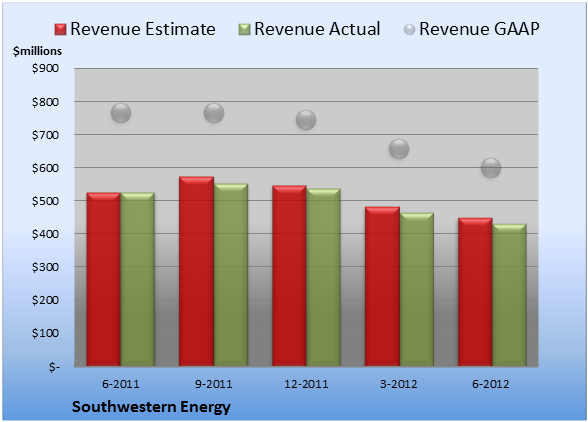The height and width of the screenshot is (422, 588).
Task: Click the 3-2012 x-axis label
Action: [x=399, y=384]
